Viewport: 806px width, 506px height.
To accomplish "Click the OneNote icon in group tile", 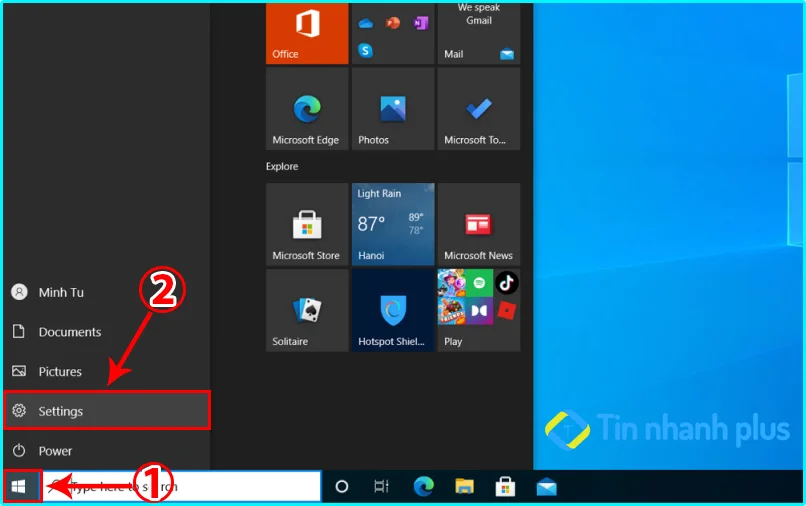I will 420,23.
